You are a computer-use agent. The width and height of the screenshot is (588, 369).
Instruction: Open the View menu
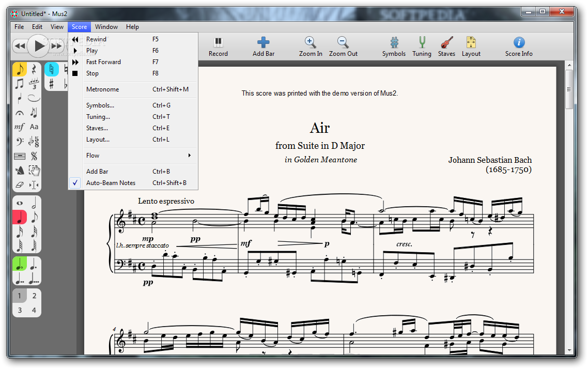[x=57, y=27]
